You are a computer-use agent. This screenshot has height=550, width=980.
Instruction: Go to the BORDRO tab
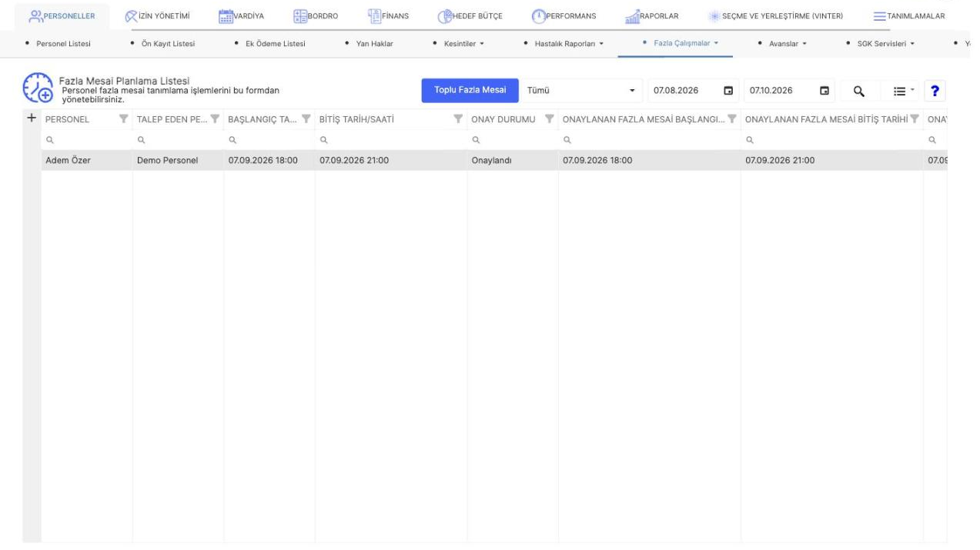(316, 16)
